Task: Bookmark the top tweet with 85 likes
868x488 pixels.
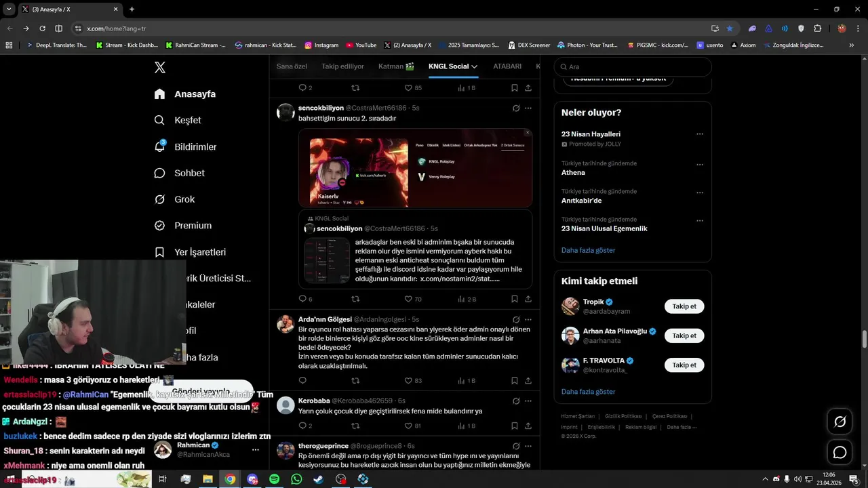Action: pyautogui.click(x=515, y=88)
